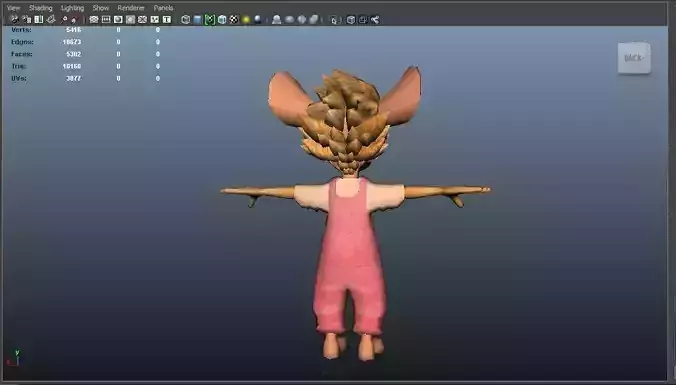Toggle viewport Shadows sphere icon
Screen dimensions: 676x385
[x=258, y=19]
